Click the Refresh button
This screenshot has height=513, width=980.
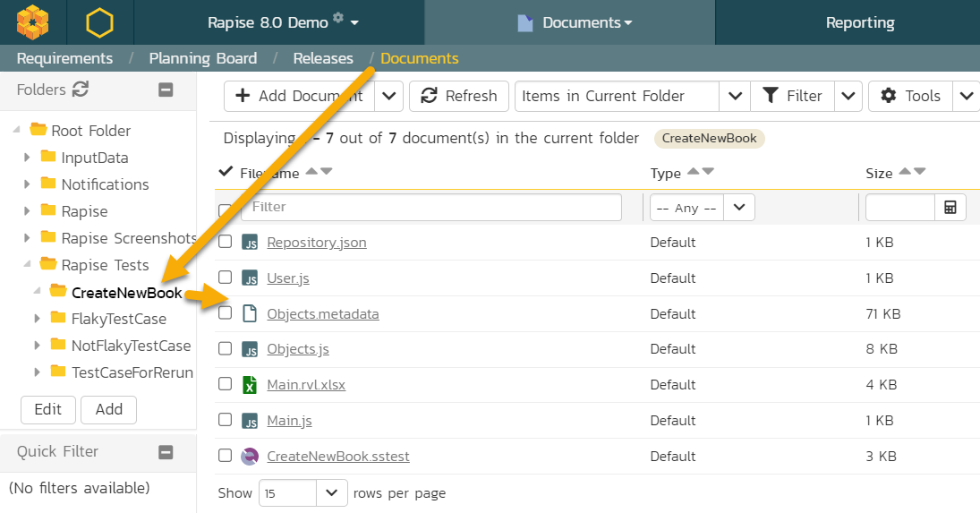(459, 96)
